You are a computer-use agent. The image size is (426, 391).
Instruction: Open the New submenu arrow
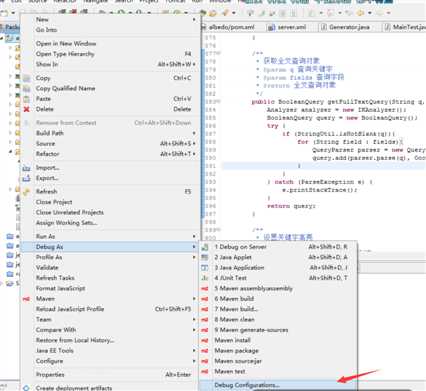(194, 19)
